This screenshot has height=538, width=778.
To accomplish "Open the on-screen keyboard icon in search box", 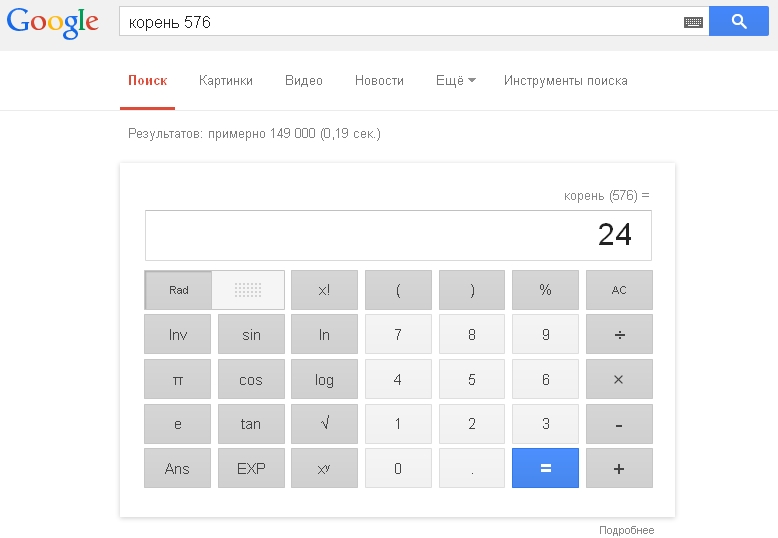I will (693, 22).
